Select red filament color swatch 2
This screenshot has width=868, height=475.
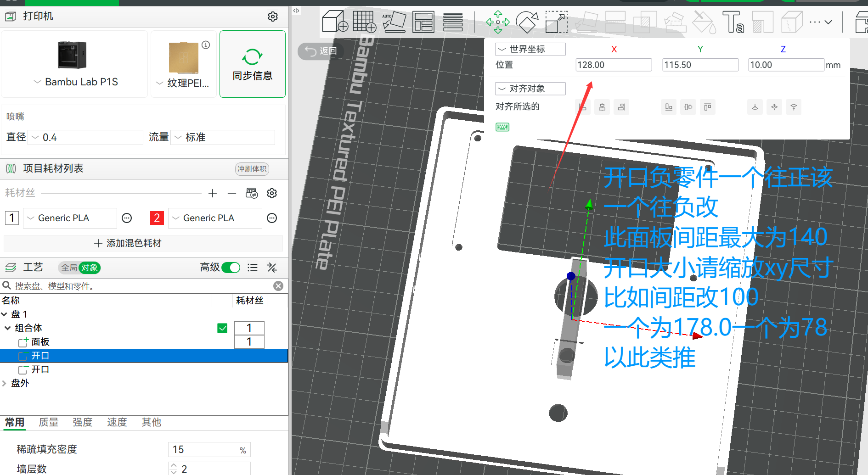coord(157,218)
